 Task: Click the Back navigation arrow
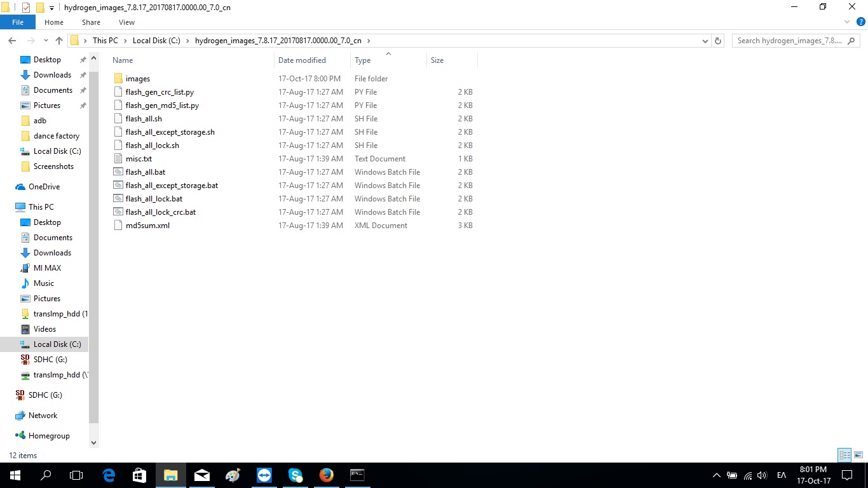pos(12,41)
